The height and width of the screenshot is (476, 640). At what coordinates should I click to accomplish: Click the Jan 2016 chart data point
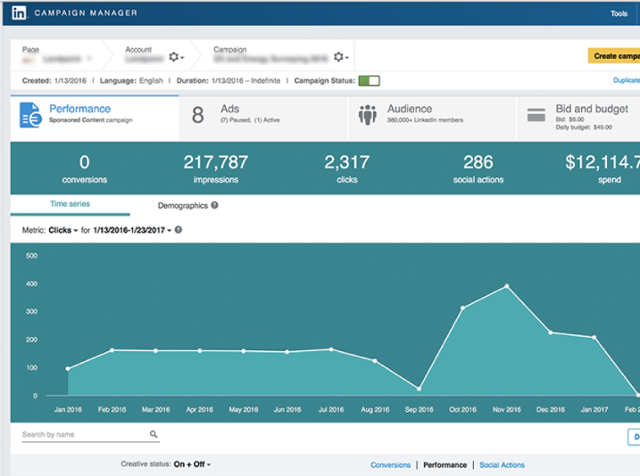point(68,369)
